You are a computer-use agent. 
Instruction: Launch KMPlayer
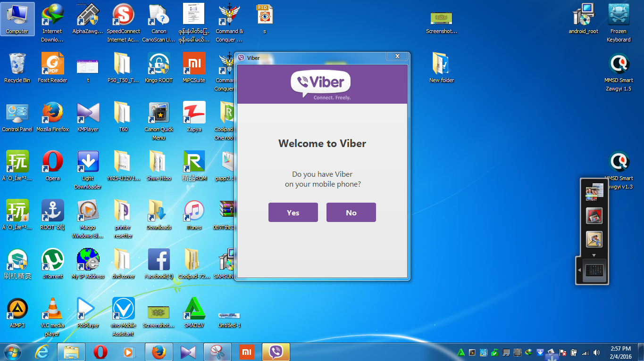(x=88, y=113)
